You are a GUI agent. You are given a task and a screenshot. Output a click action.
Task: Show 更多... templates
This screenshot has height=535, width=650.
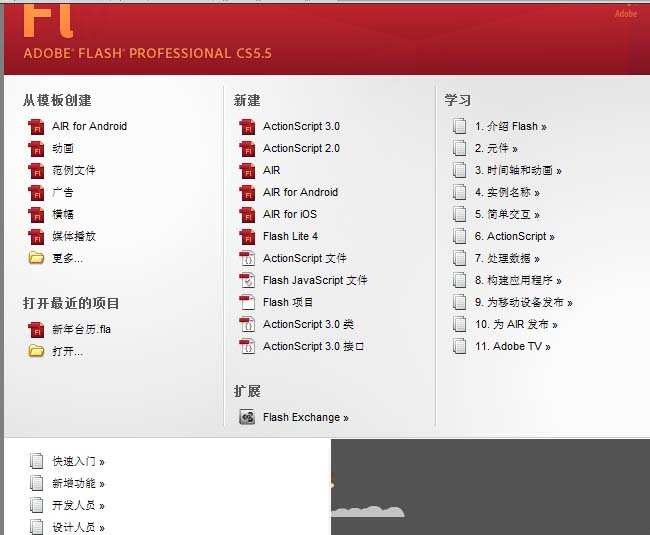pos(67,258)
